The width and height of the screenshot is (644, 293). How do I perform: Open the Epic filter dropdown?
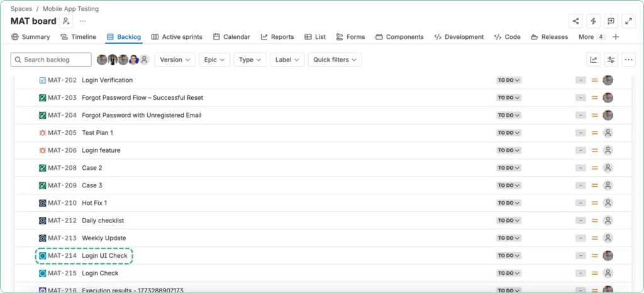point(214,60)
